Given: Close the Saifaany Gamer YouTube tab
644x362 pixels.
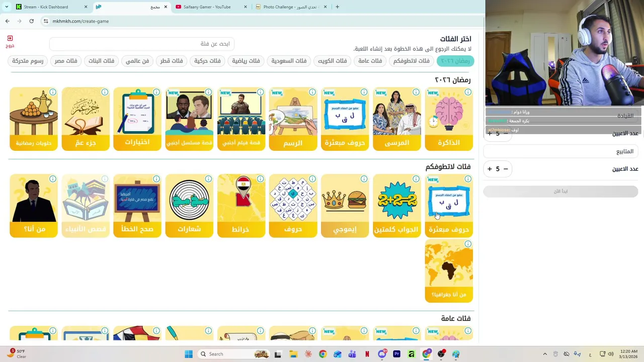Looking at the screenshot, I should click(x=246, y=7).
